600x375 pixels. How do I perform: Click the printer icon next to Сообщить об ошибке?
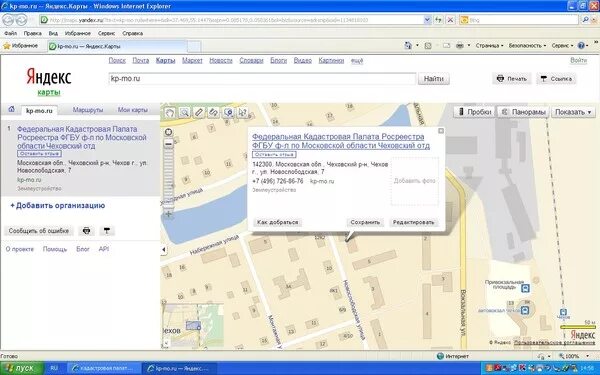coord(86,231)
